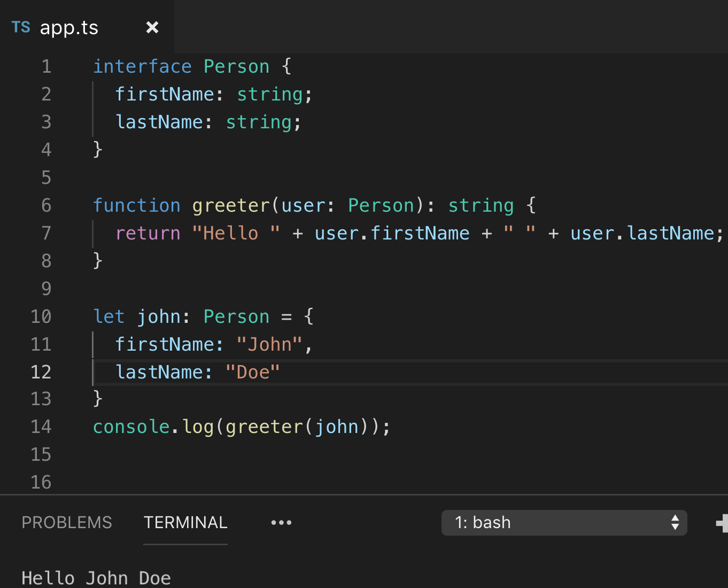Click line number 14 in gutter
Image resolution: width=728 pixels, height=588 pixels.
click(41, 427)
